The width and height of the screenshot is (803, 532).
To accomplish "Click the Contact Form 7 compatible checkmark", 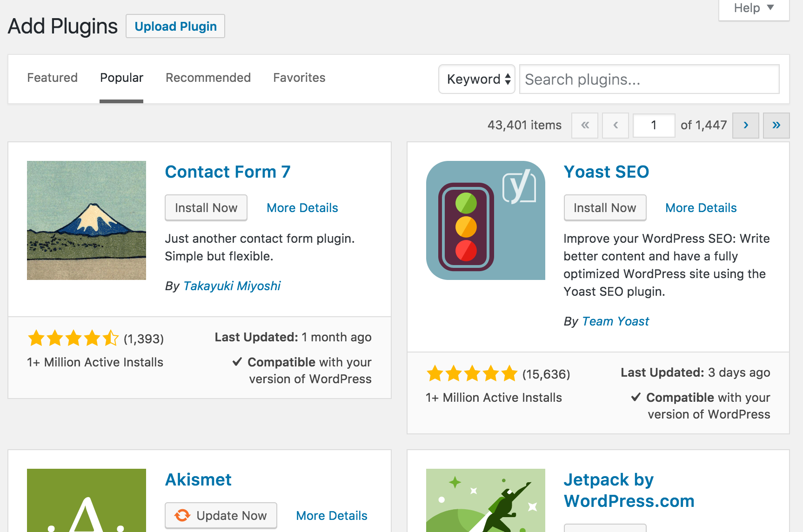I will click(x=237, y=362).
